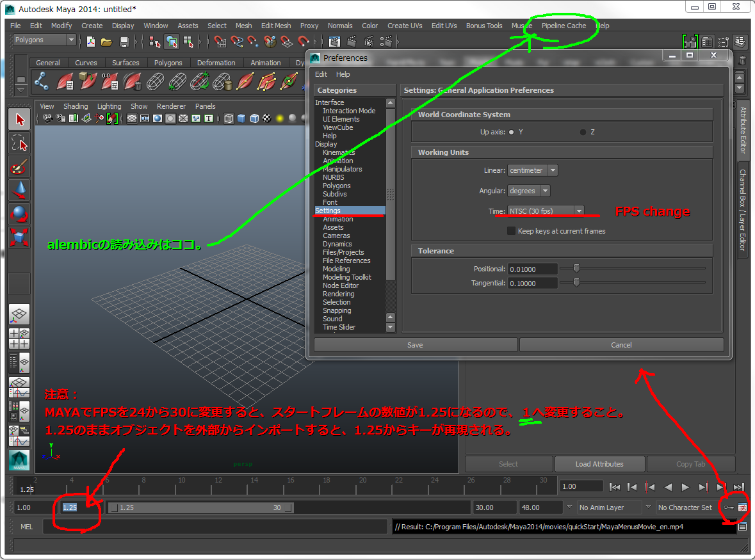This screenshot has width=755, height=560.
Task: Toggle the viewport grid icon
Action: tap(132, 118)
